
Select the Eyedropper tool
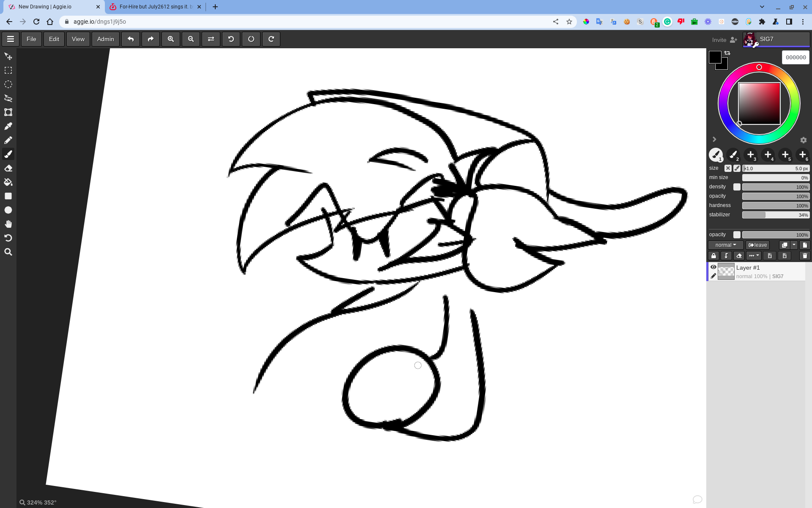(x=8, y=126)
